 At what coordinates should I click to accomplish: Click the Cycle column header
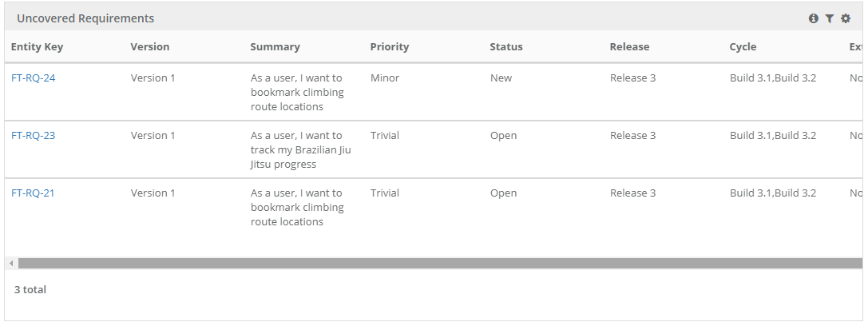tap(743, 47)
